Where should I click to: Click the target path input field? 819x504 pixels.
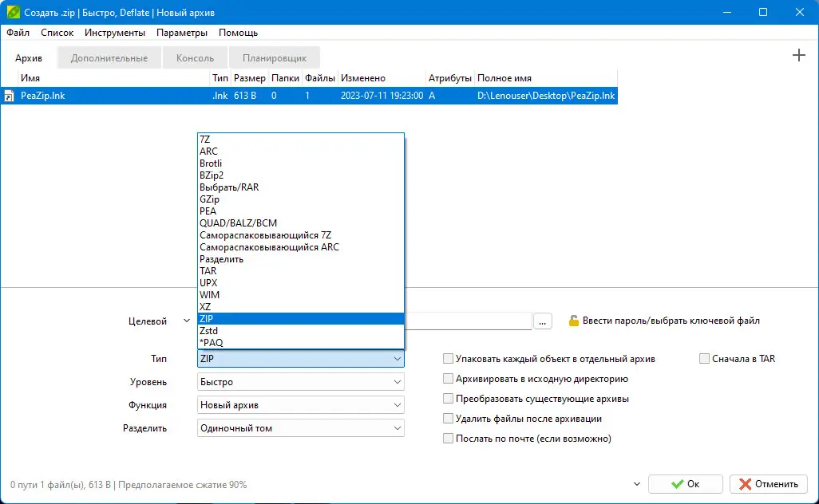coord(468,321)
